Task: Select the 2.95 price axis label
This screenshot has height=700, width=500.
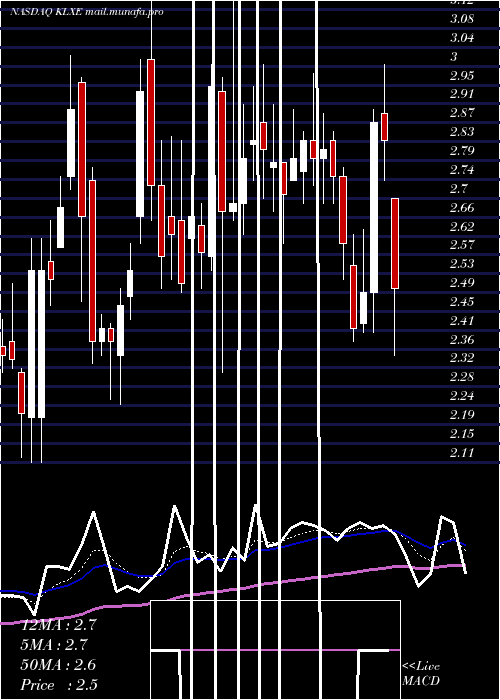Action: (462, 75)
